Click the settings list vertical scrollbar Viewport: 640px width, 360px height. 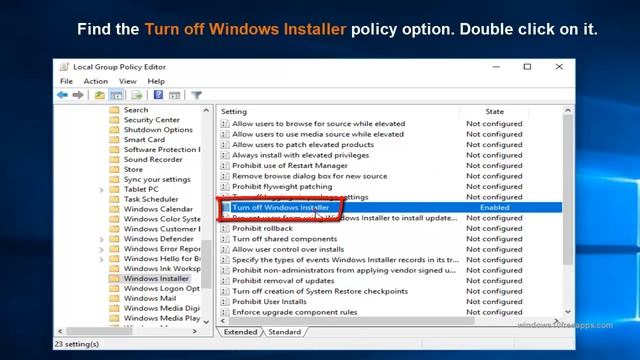tap(568, 190)
